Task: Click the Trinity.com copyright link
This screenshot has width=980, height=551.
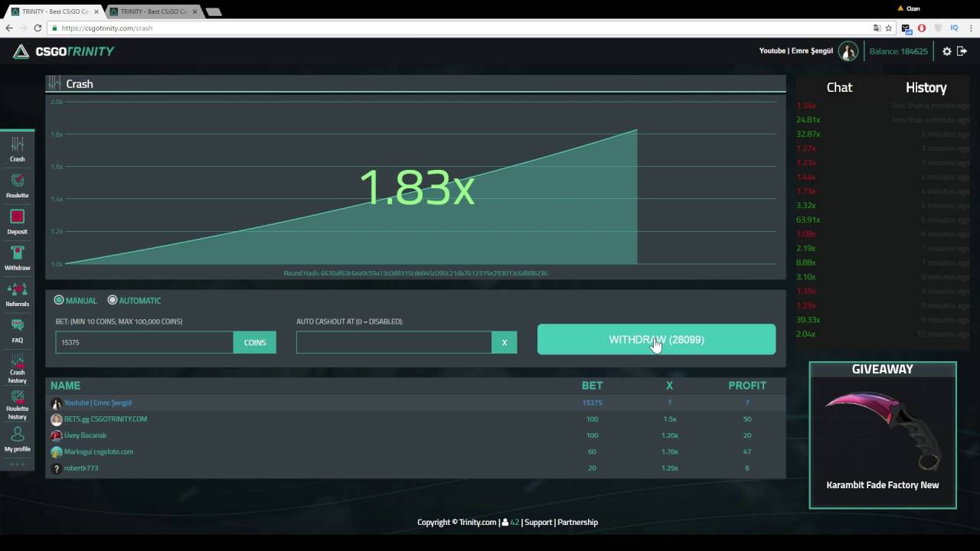Action: [478, 522]
